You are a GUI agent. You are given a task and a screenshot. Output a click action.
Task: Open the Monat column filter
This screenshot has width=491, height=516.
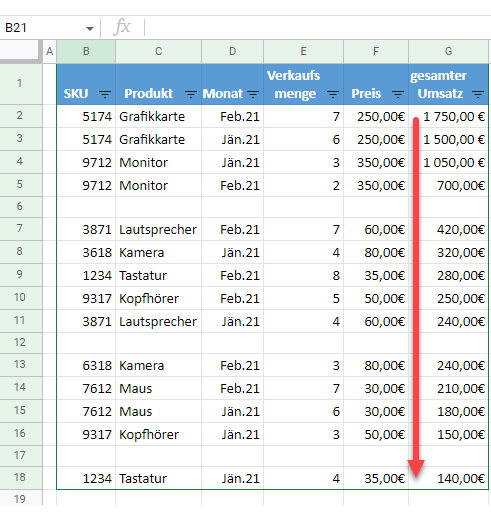pyautogui.click(x=253, y=94)
